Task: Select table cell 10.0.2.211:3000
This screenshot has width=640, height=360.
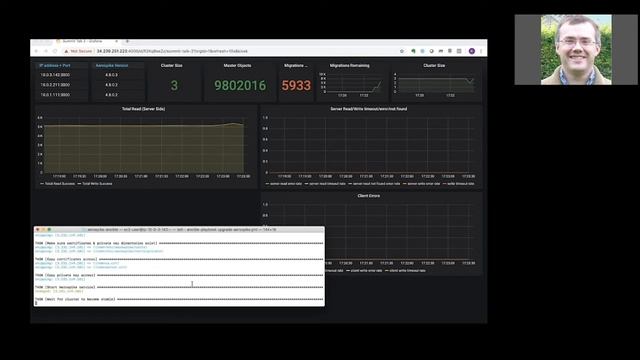Action: tap(55, 85)
